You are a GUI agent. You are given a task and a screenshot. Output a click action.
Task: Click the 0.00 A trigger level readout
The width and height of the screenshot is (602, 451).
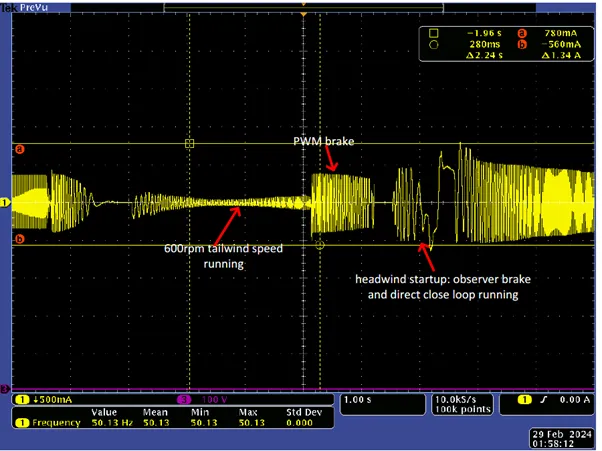tap(574, 400)
